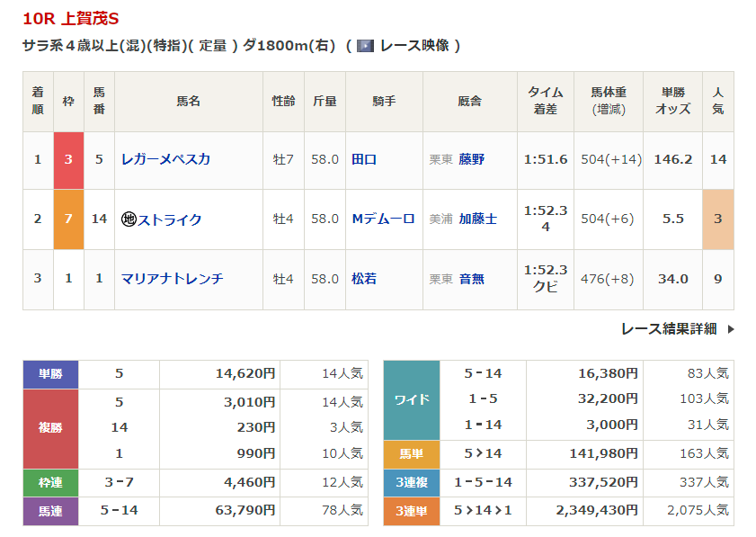Click the 馬連 payout label

click(x=50, y=511)
